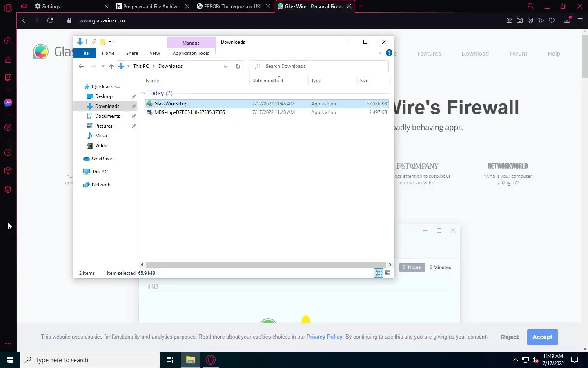Switch Explorer to details view
The width and height of the screenshot is (588, 368).
379,273
